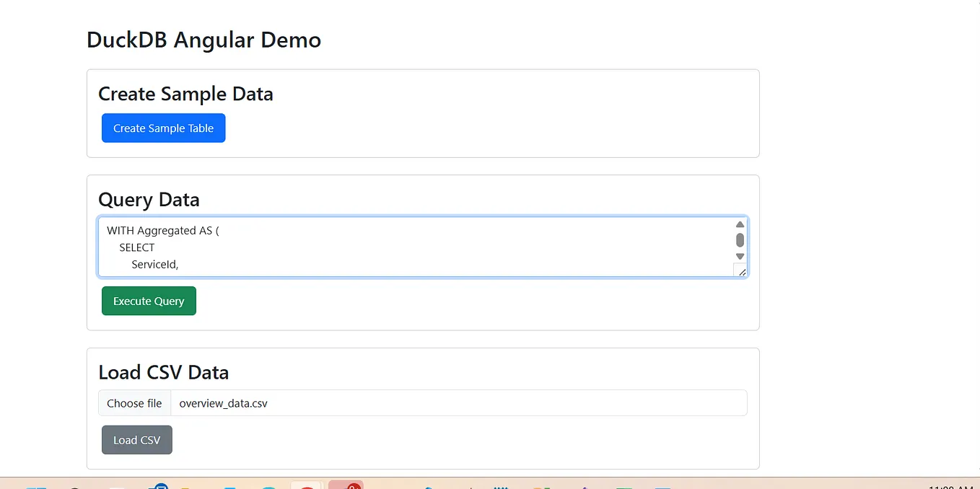Click the DuckDB Angular Demo title
The width and height of the screenshot is (980, 489).
point(204,40)
